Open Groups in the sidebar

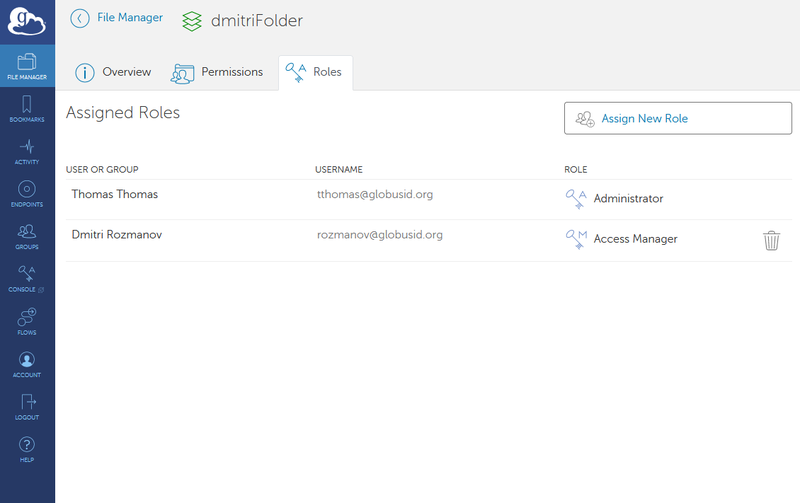(27, 236)
